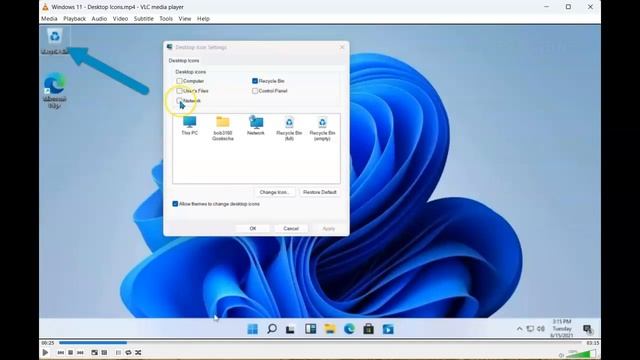Click the speaker icon in system tray
The height and width of the screenshot is (360, 640).
[x=541, y=329]
